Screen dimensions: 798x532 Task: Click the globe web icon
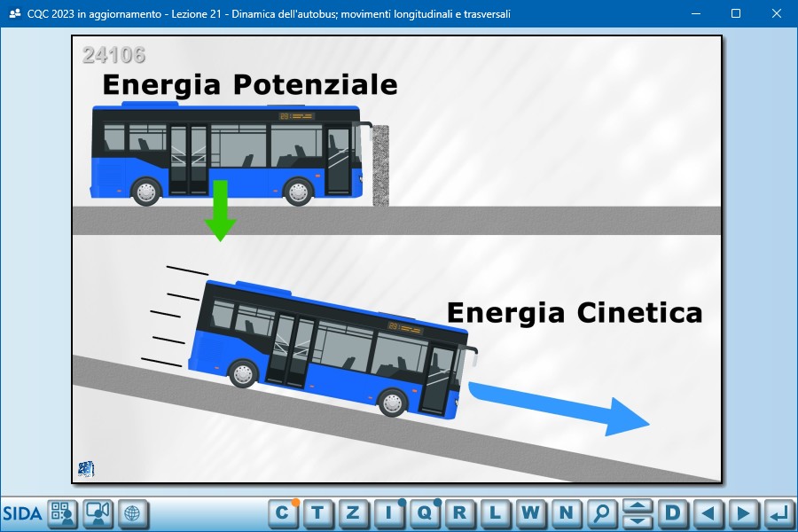coord(133,513)
